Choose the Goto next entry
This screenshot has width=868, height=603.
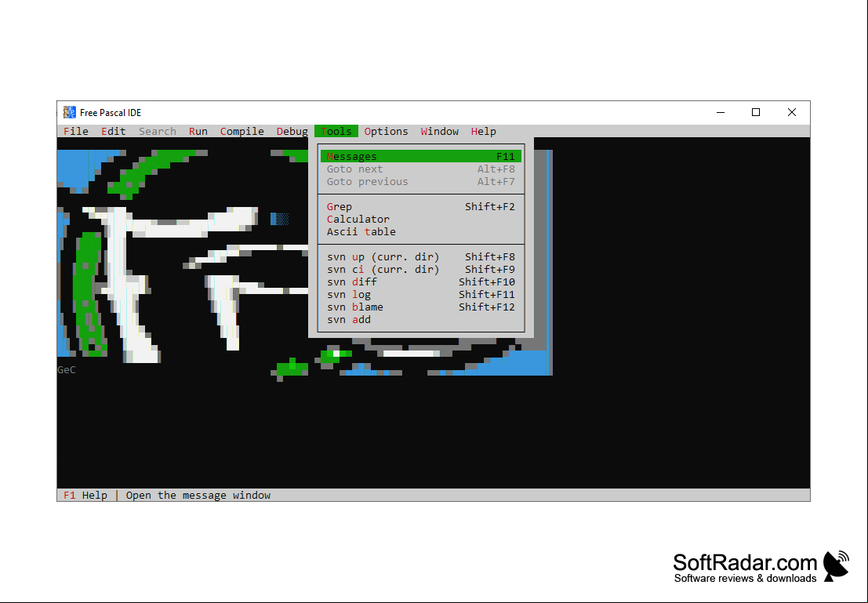[421, 169]
